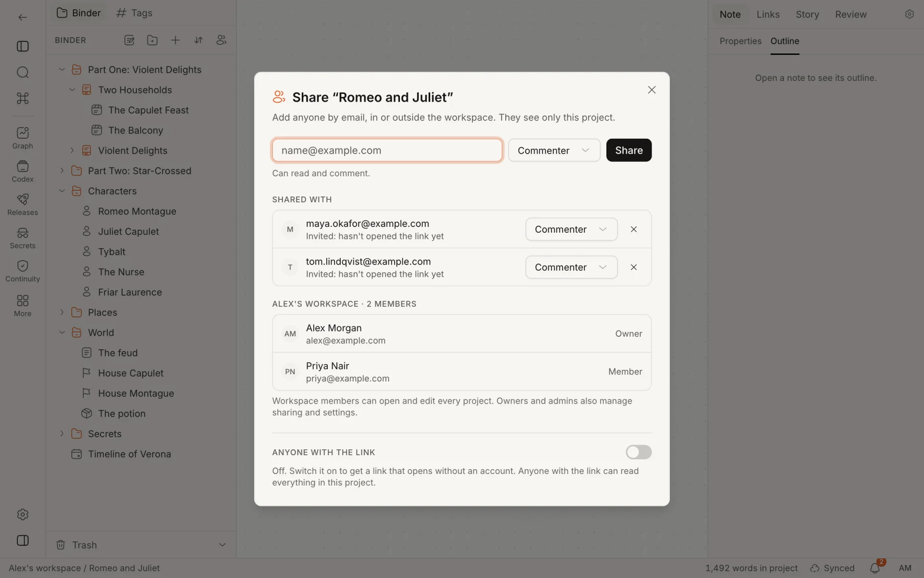This screenshot has height=578, width=924.
Task: Expand the Trash section chevron
Action: 222,545
